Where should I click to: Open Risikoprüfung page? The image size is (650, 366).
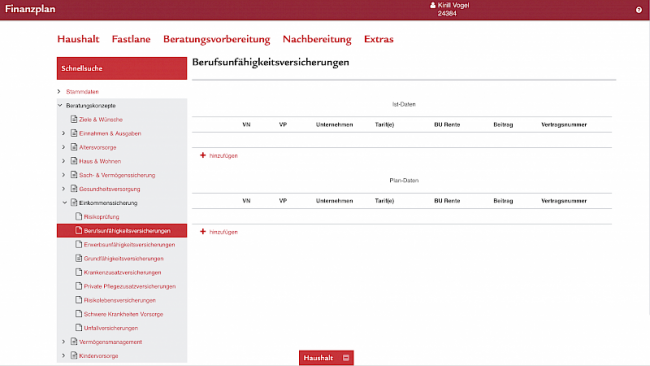click(x=101, y=217)
